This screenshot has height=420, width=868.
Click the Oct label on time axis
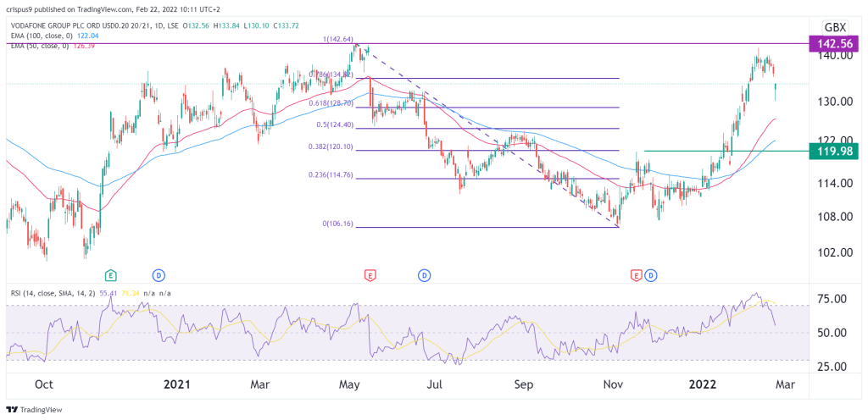44,384
